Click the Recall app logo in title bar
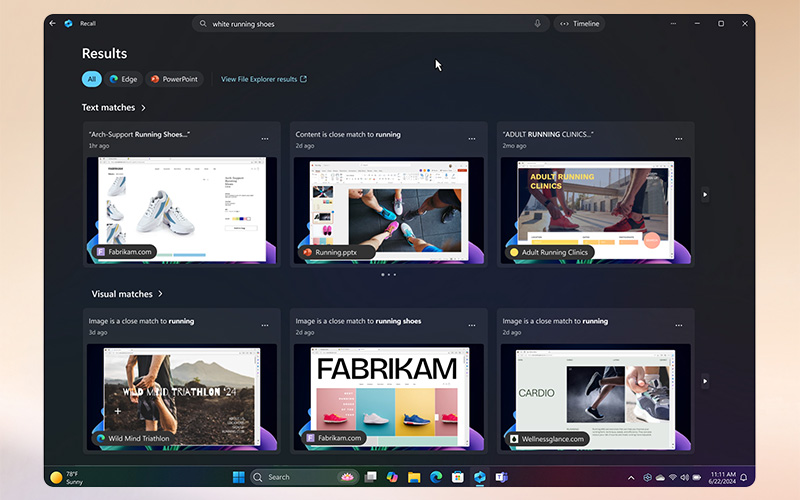This screenshot has width=800, height=500. (68, 23)
